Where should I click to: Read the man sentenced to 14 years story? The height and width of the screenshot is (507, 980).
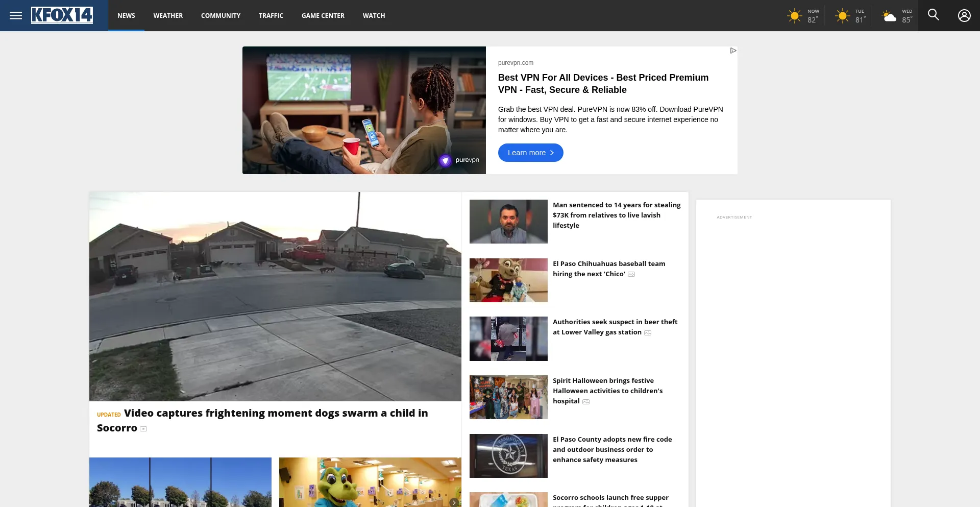616,215
